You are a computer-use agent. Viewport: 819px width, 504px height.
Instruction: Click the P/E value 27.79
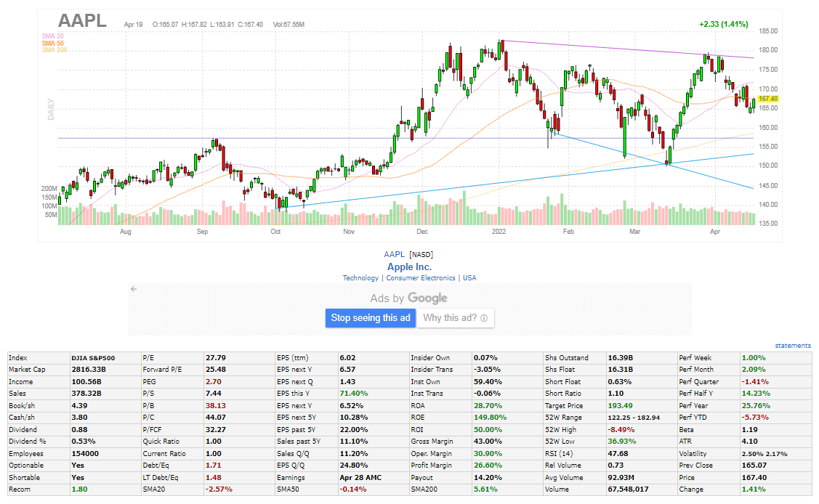point(216,358)
